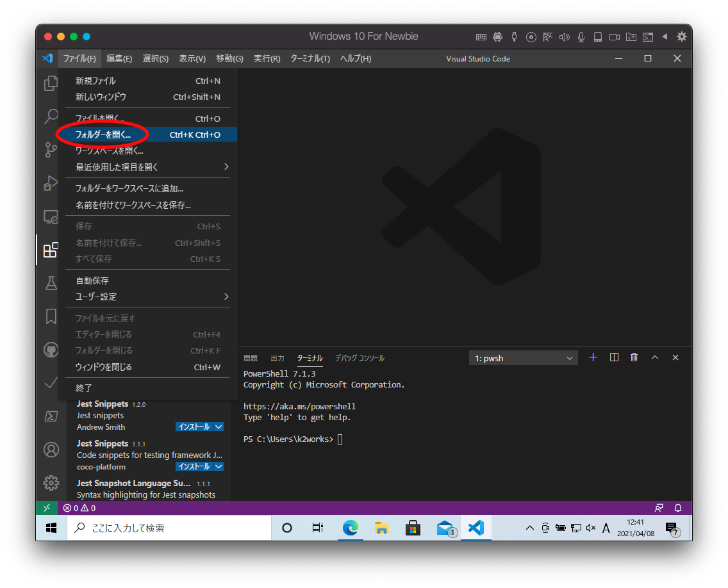The width and height of the screenshot is (728, 588).
Task: Open the 表示(V) menu
Action: point(192,58)
